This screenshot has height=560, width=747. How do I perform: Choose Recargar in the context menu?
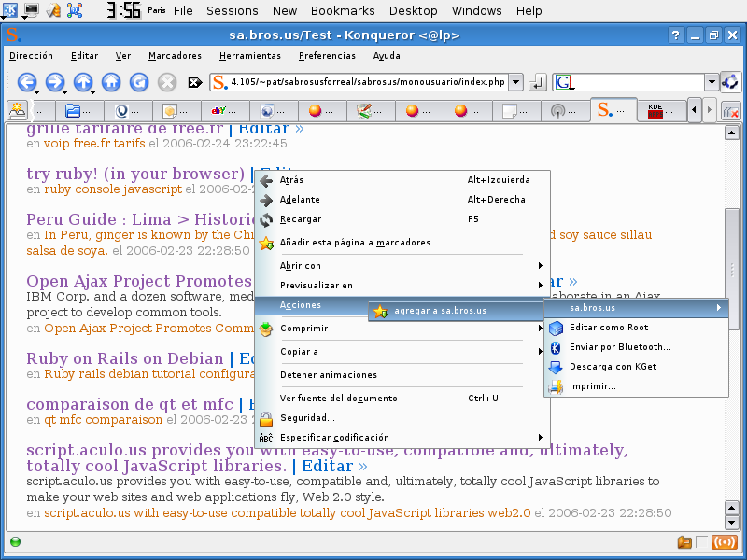pos(402,219)
